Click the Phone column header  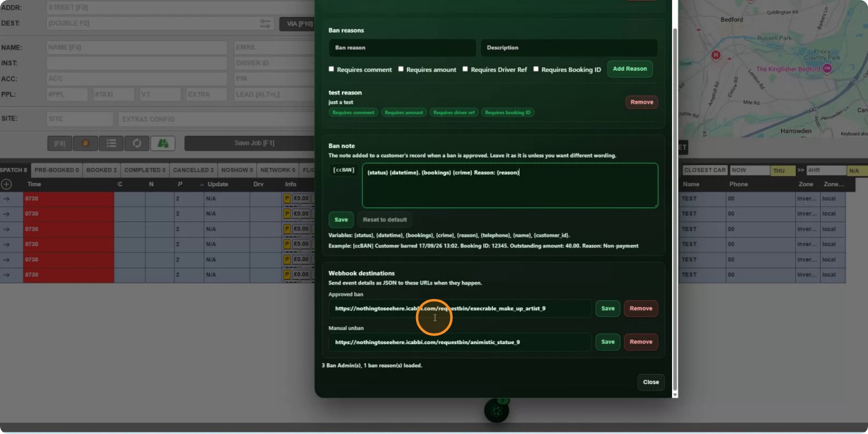[738, 184]
